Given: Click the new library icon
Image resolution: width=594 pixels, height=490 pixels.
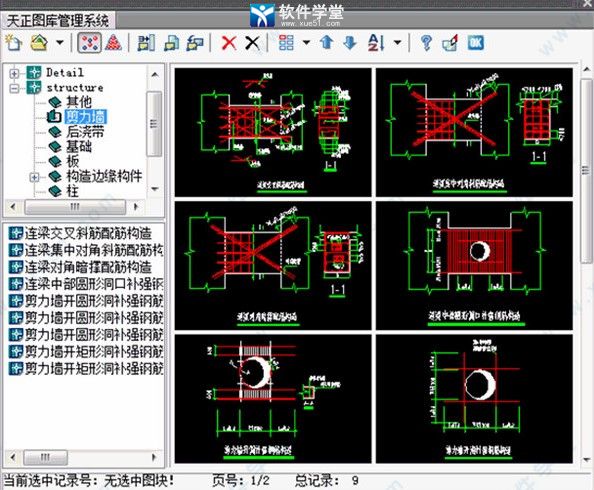Looking at the screenshot, I should coord(14,42).
